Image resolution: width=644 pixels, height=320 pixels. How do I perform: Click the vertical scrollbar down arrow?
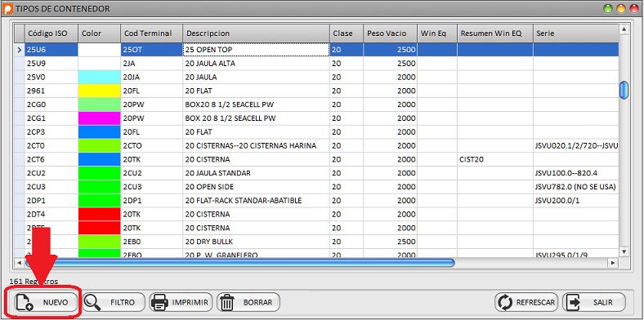[x=624, y=251]
